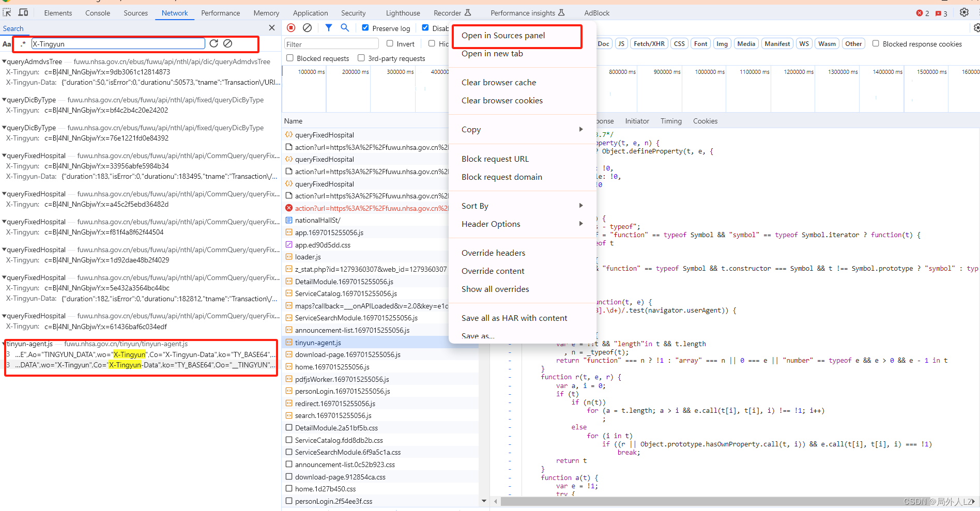Open DevTools settings gear

point(964,12)
